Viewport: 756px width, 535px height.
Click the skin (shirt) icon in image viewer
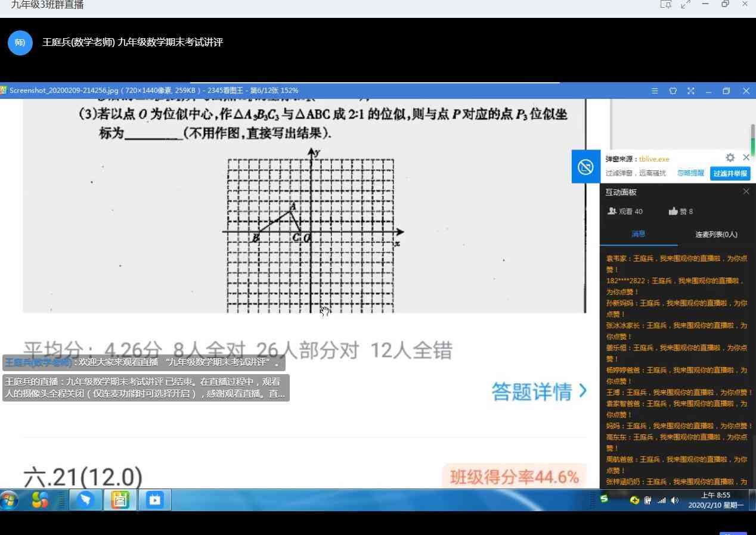pos(673,91)
